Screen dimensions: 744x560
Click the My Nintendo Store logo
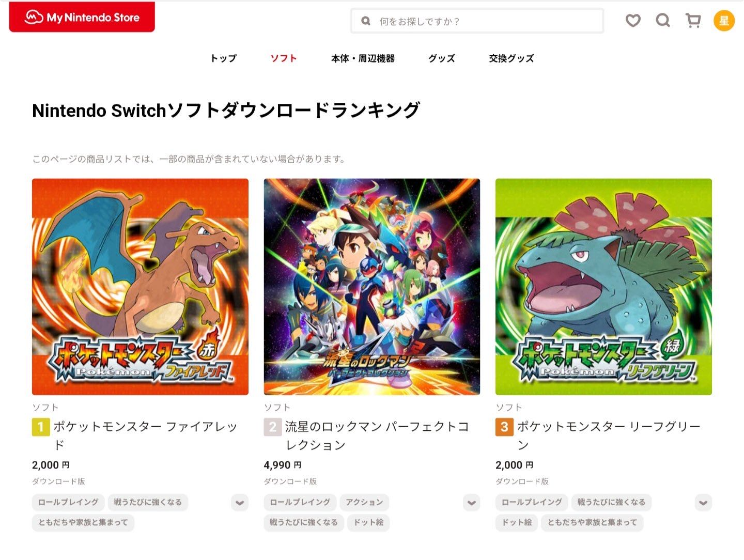click(x=82, y=17)
